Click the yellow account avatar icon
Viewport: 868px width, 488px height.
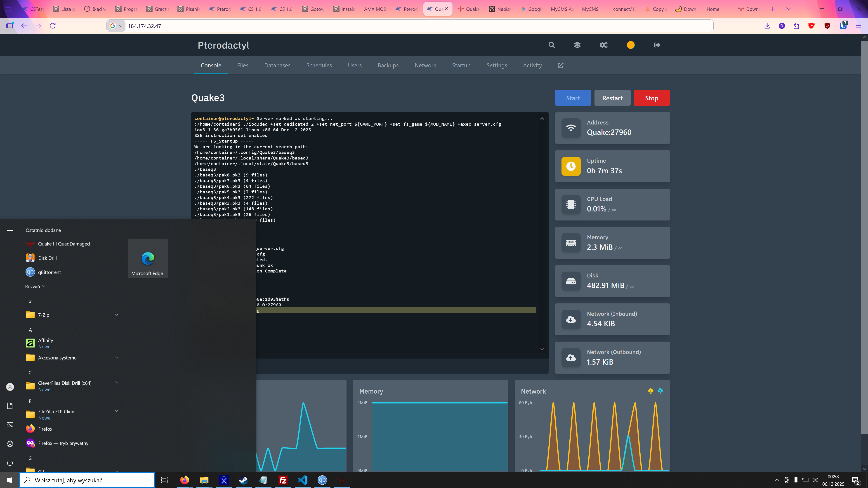pos(630,45)
